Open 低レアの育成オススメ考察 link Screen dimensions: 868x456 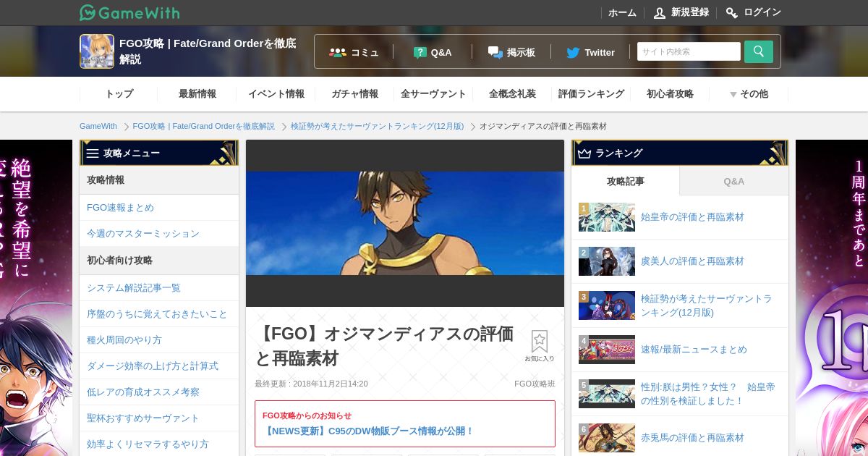(159, 392)
